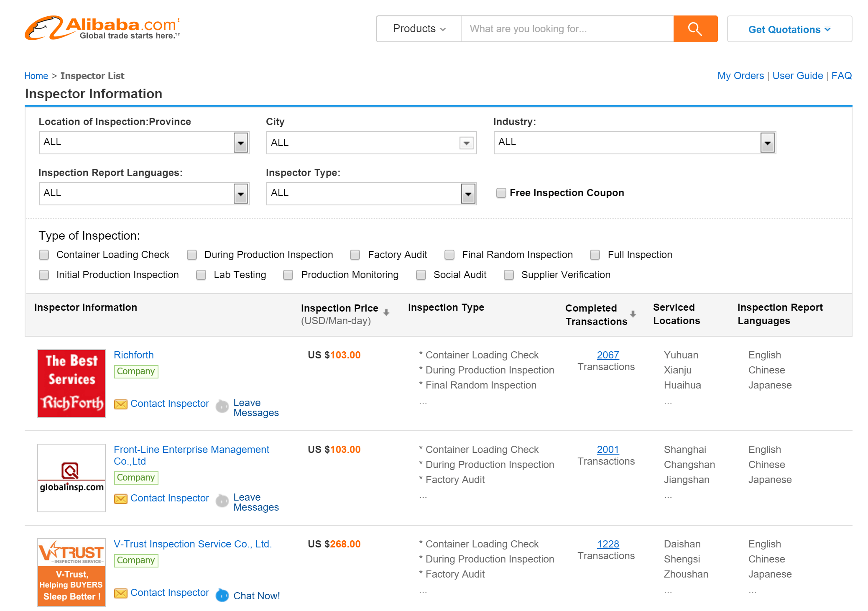Viewport: 868px width, 611px height.
Task: Open the 2001 transactions link
Action: 608,450
